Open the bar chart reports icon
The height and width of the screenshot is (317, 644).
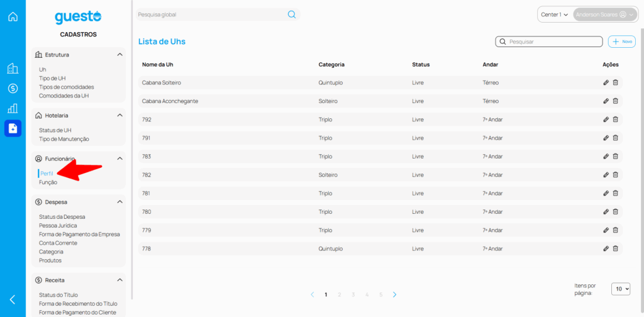coord(13,108)
